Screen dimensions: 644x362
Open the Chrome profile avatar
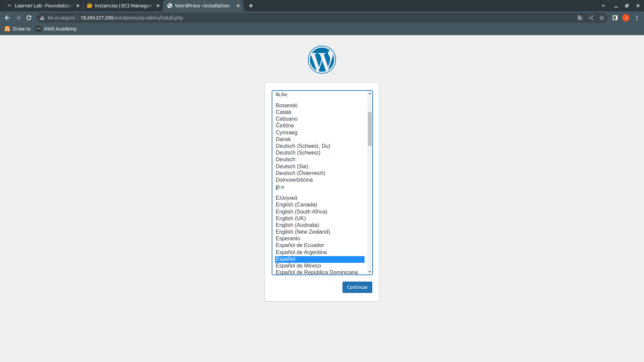pos(626,18)
